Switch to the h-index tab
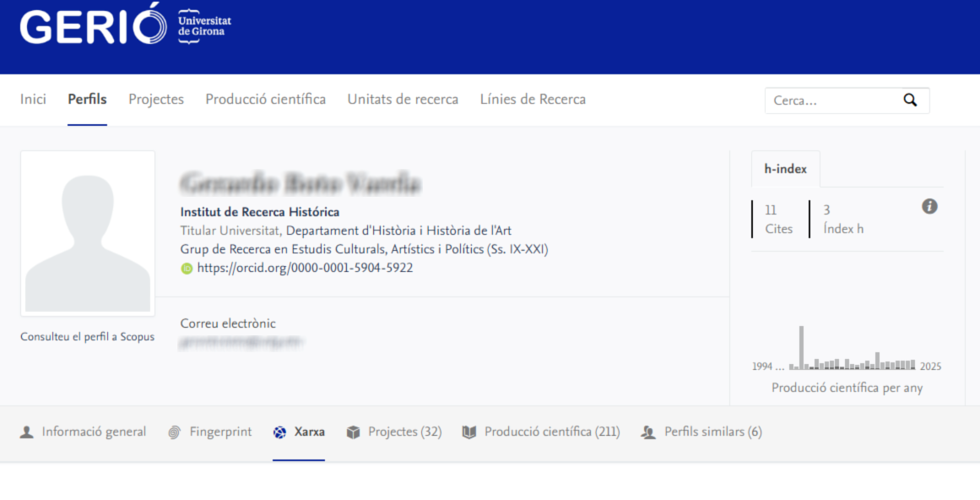980x500 pixels. (785, 169)
